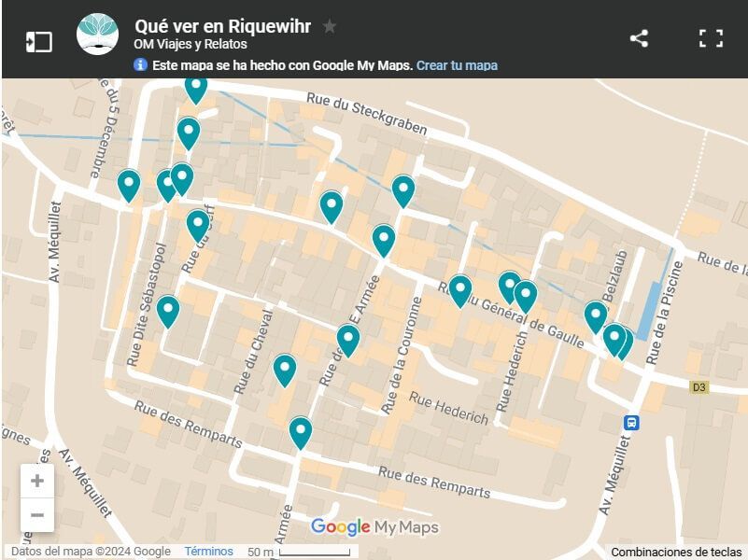Click the OM Viajes y Relatos author name

(191, 44)
